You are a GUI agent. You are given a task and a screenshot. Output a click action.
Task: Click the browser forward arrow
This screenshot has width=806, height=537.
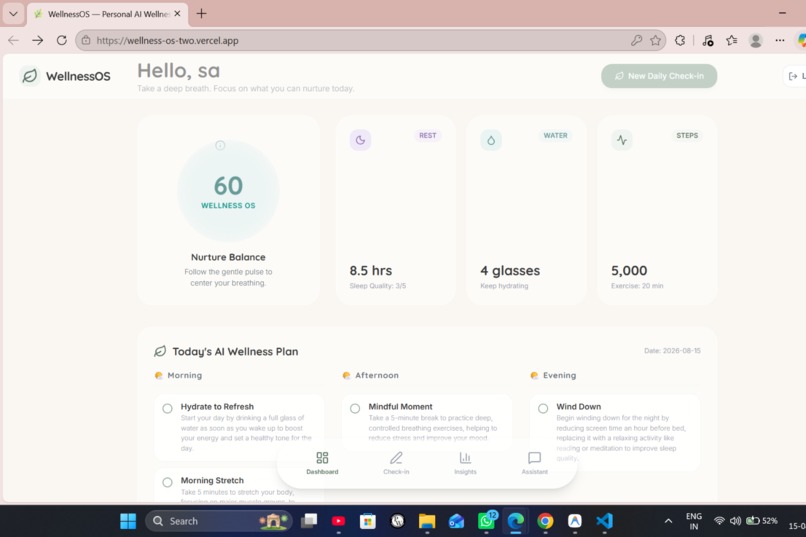coord(38,40)
